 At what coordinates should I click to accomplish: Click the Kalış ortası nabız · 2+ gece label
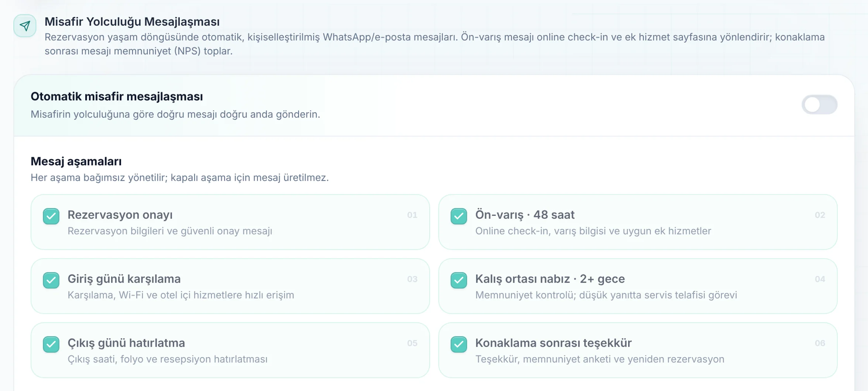coord(550,279)
